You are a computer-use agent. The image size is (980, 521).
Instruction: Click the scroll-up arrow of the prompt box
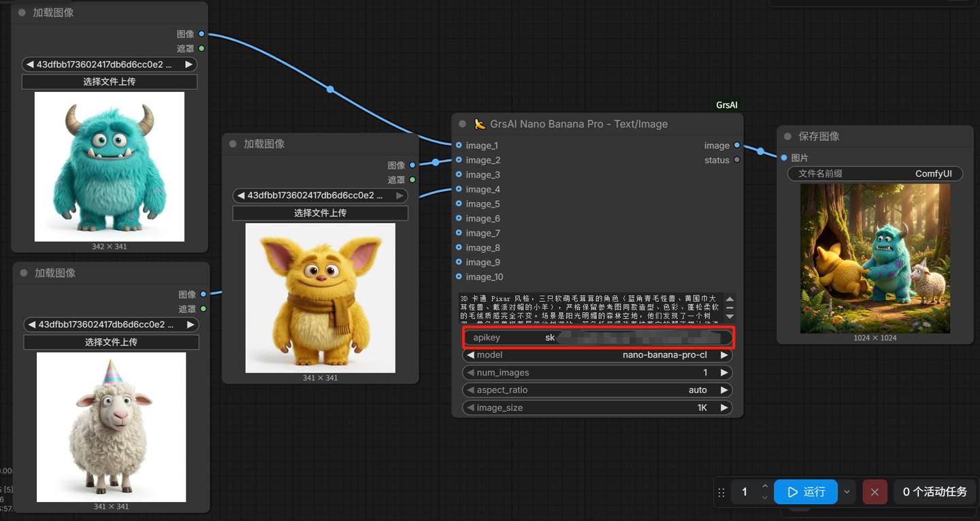(x=730, y=299)
